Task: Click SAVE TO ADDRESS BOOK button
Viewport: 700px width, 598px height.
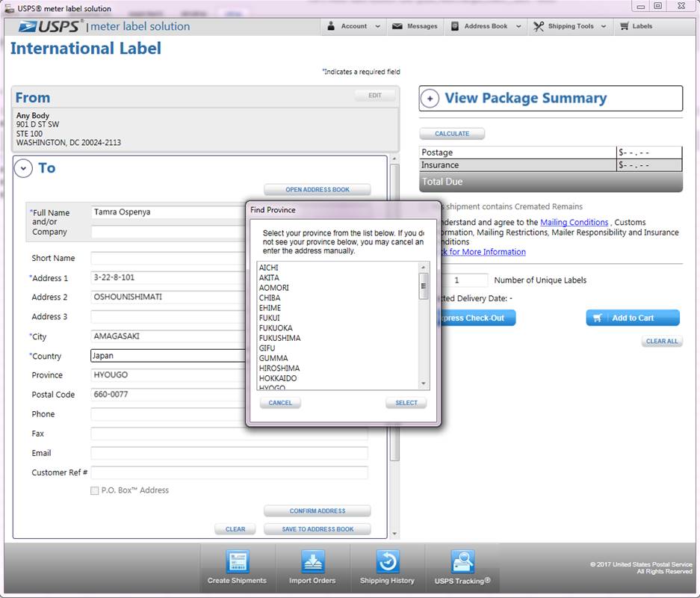Action: point(318,528)
